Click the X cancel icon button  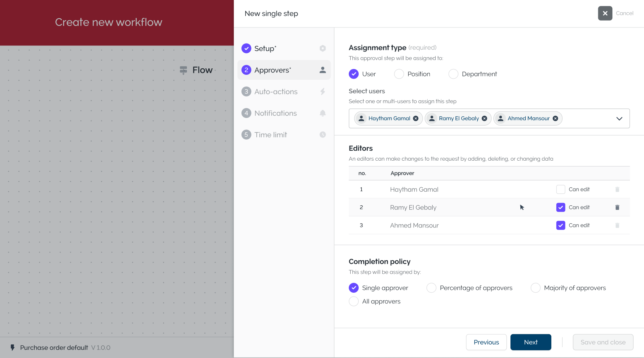coord(605,13)
